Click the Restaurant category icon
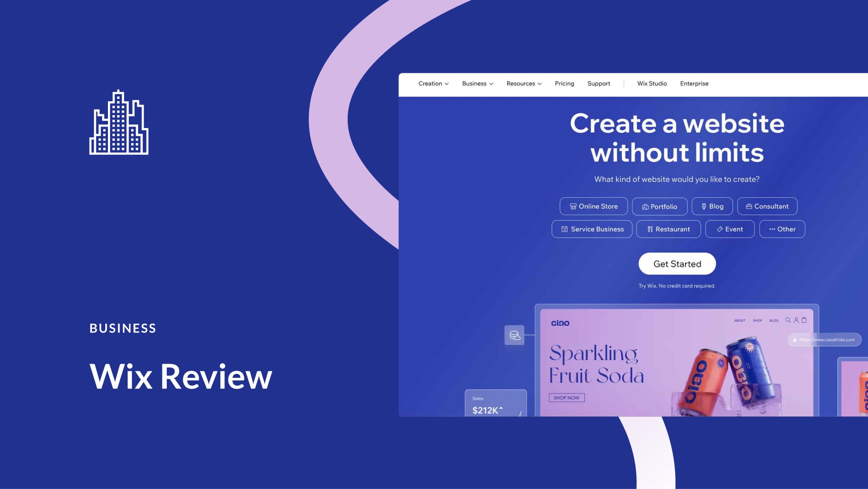Image resolution: width=868 pixels, height=489 pixels. pyautogui.click(x=650, y=228)
